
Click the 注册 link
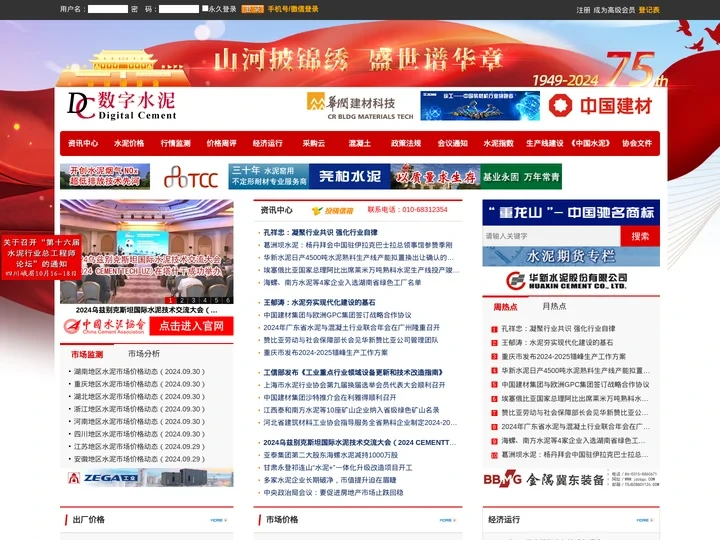583,10
